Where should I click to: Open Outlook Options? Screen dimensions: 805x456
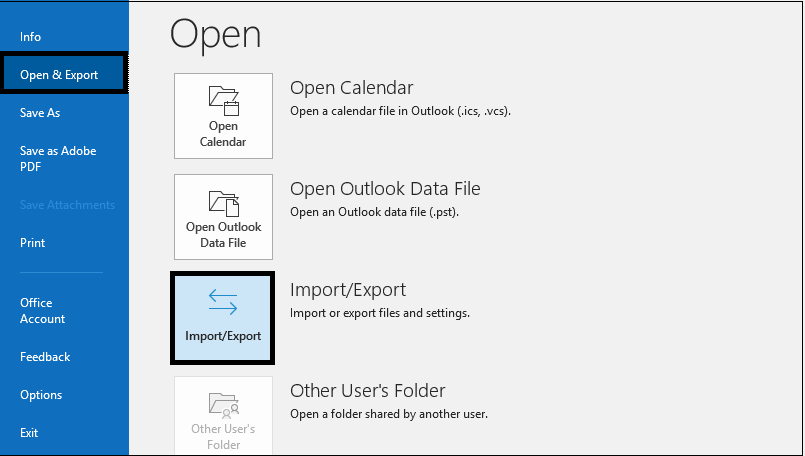[41, 395]
